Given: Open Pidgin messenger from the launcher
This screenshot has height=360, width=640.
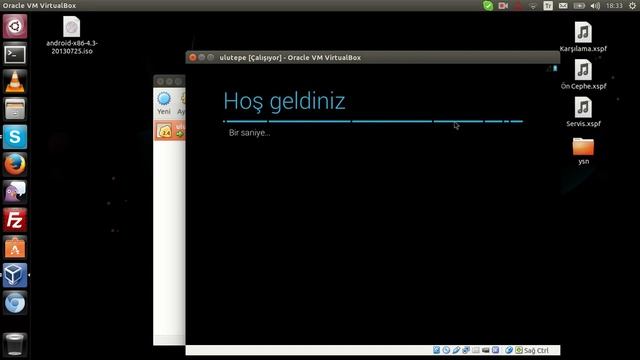Looking at the screenshot, I should [x=15, y=192].
